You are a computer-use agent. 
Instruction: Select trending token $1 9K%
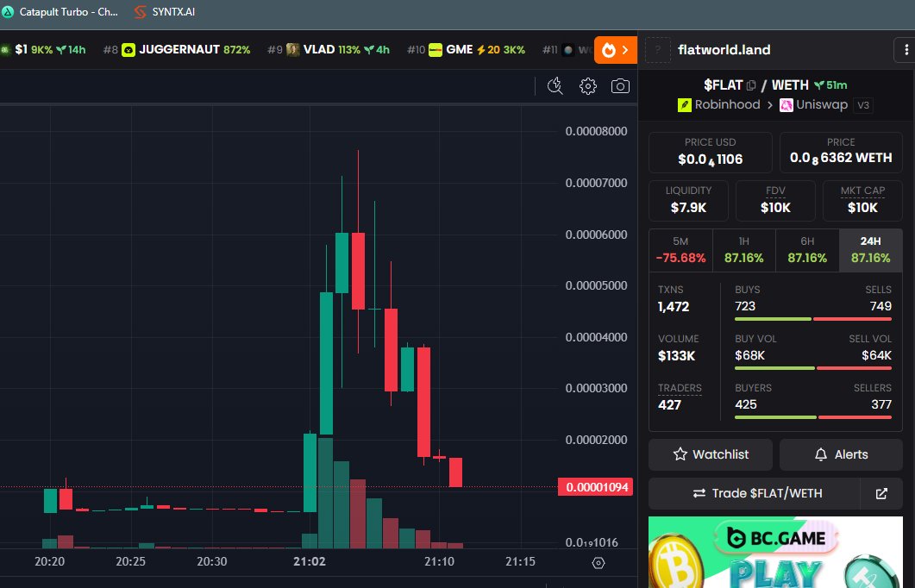(44, 50)
